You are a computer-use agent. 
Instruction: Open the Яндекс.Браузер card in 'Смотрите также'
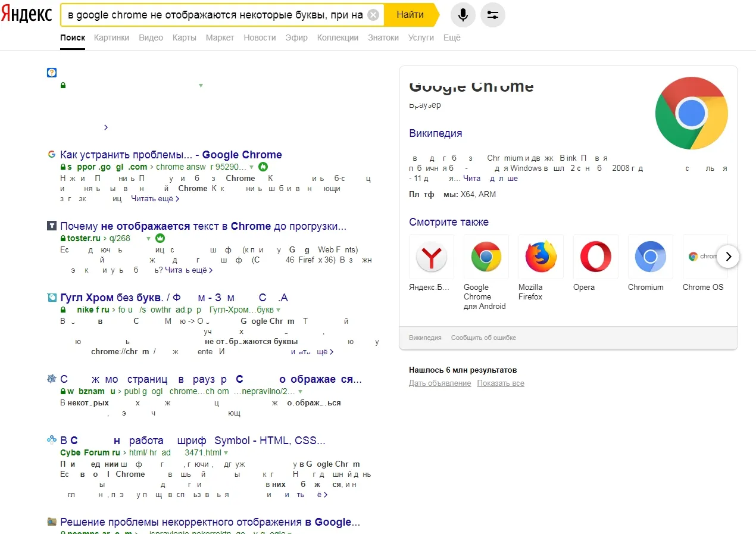(432, 263)
